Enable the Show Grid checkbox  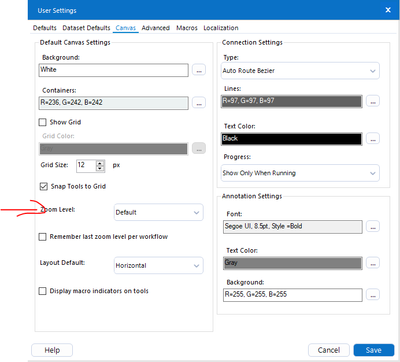tap(43, 122)
